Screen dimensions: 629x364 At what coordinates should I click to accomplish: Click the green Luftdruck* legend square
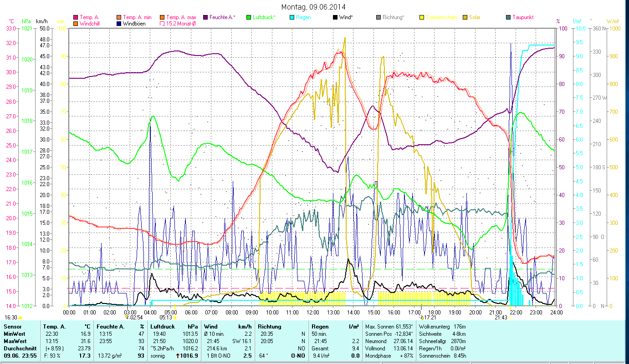249,17
